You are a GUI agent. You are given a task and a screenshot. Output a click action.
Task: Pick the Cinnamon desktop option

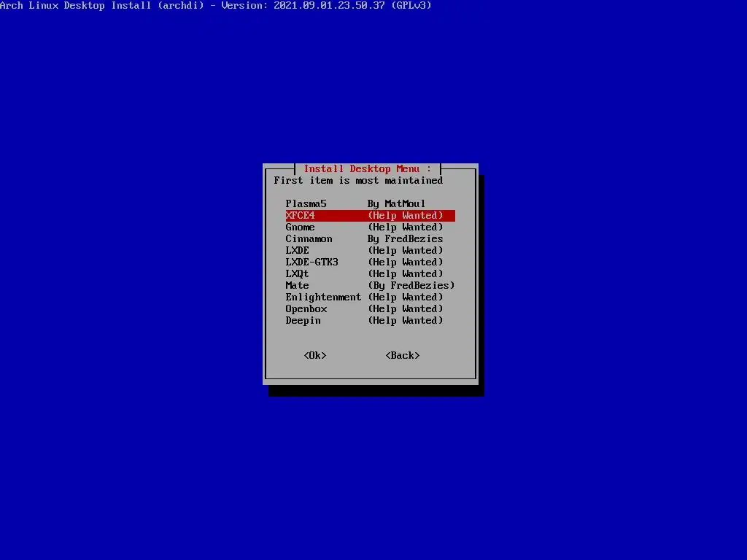pyautogui.click(x=370, y=239)
